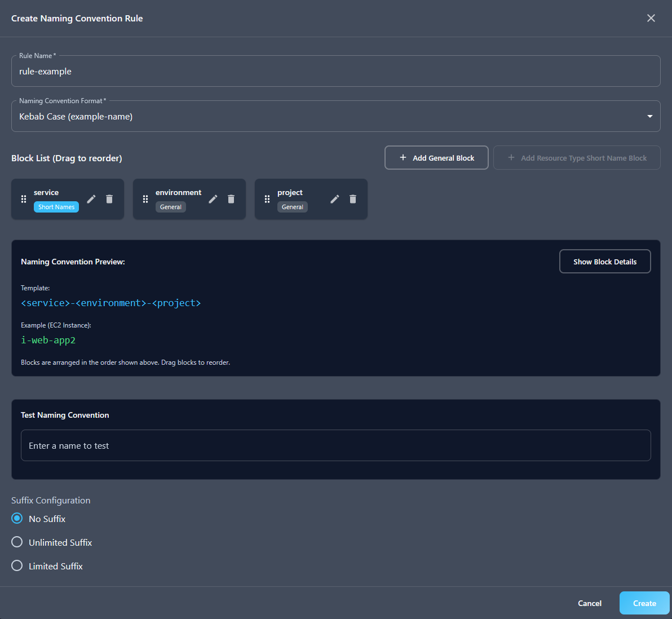Click the environment block drag handle

tap(145, 199)
